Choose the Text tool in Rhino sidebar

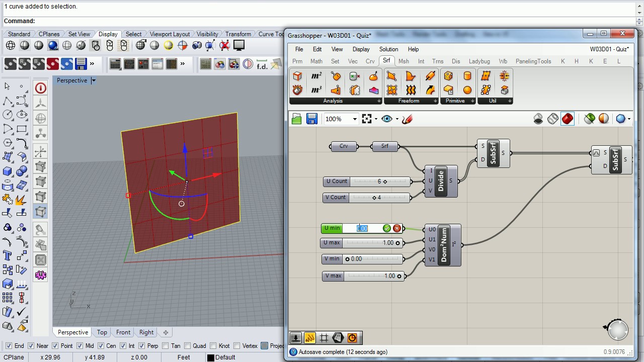click(7, 255)
